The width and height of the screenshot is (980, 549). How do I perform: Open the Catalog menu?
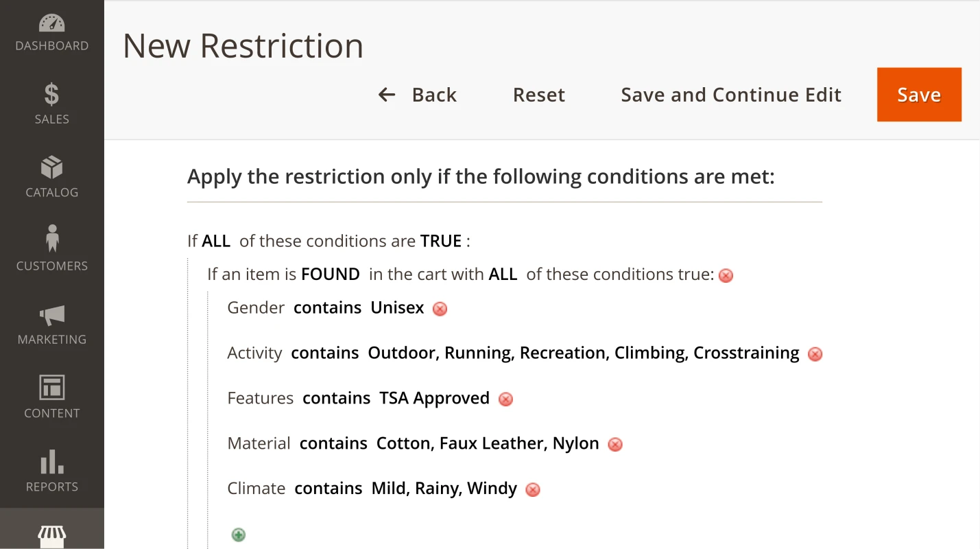point(52,177)
